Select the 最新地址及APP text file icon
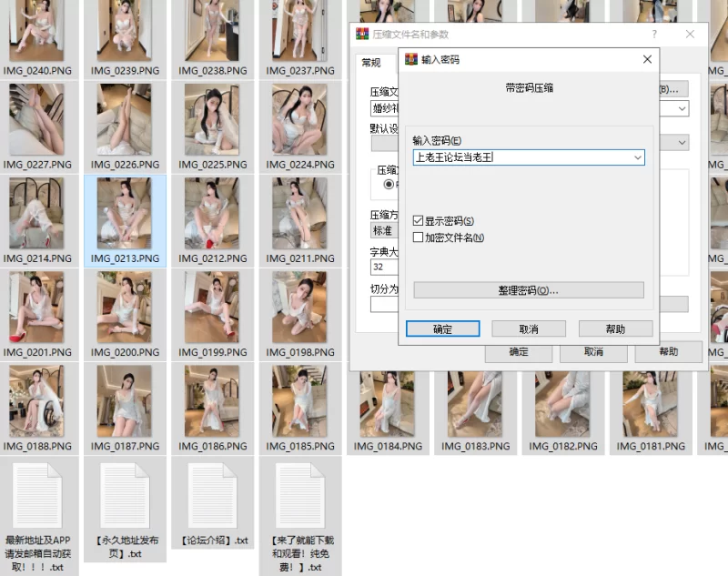The height and width of the screenshot is (576, 728). pos(37,497)
